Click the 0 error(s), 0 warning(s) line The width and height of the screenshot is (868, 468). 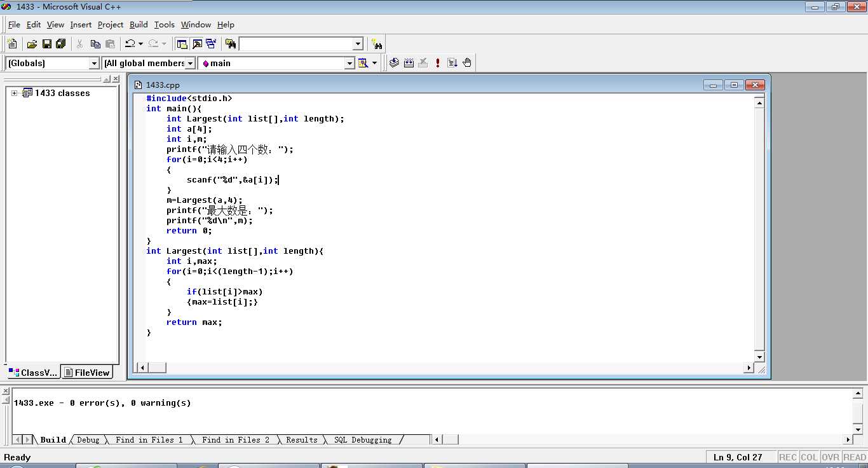102,403
